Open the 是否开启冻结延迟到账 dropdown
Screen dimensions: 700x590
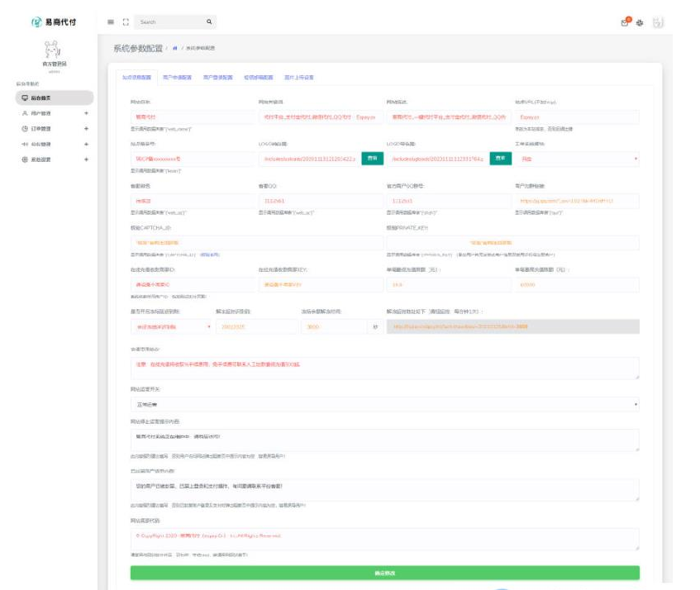tap(171, 326)
